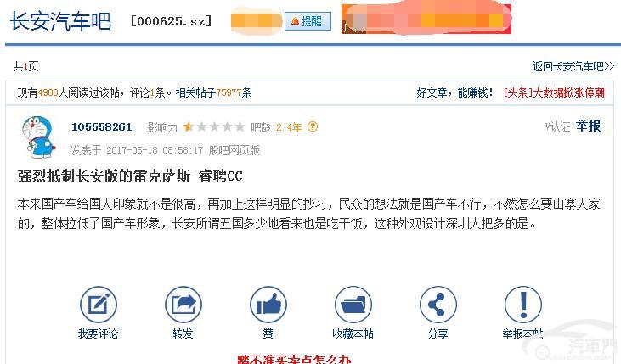Click the 收藏本帖 folder icon
Image resolution: width=621 pixels, height=364 pixels.
[353, 305]
